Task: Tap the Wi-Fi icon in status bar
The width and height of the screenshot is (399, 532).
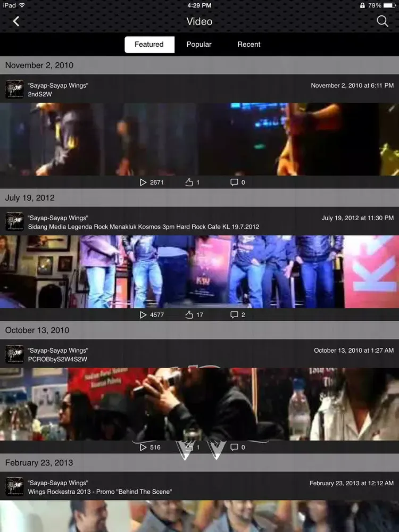Action: (x=22, y=5)
